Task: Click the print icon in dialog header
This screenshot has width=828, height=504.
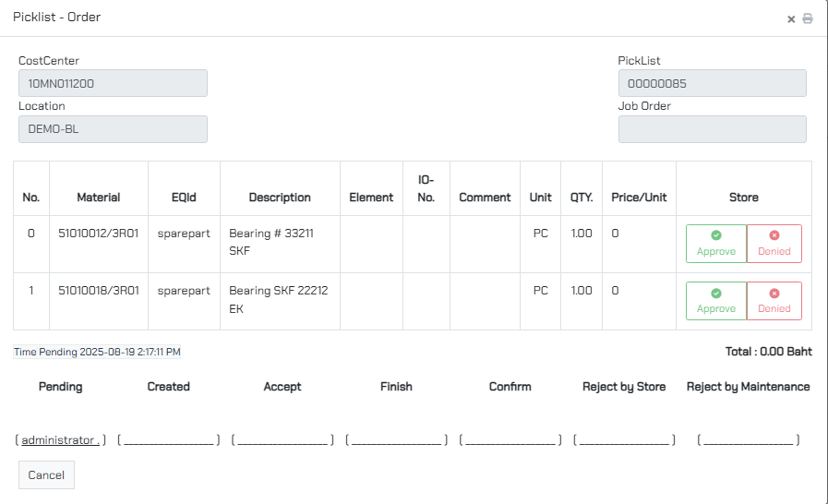Action: [x=808, y=18]
